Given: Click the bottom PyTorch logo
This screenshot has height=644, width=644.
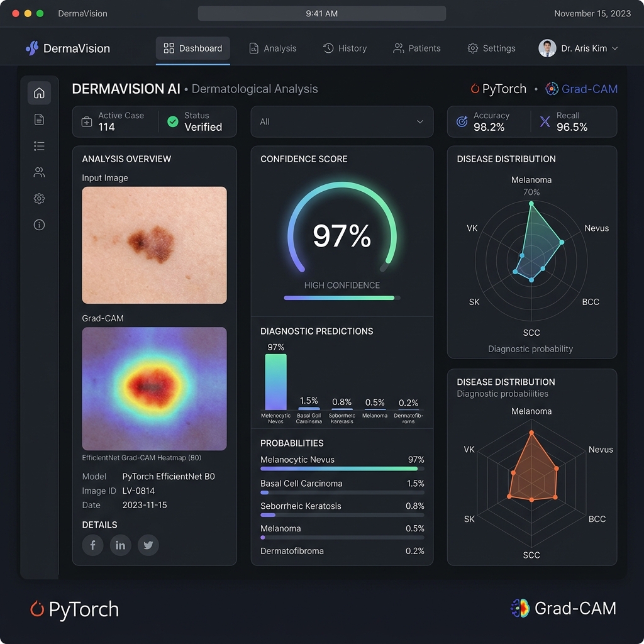Looking at the screenshot, I should [75, 609].
